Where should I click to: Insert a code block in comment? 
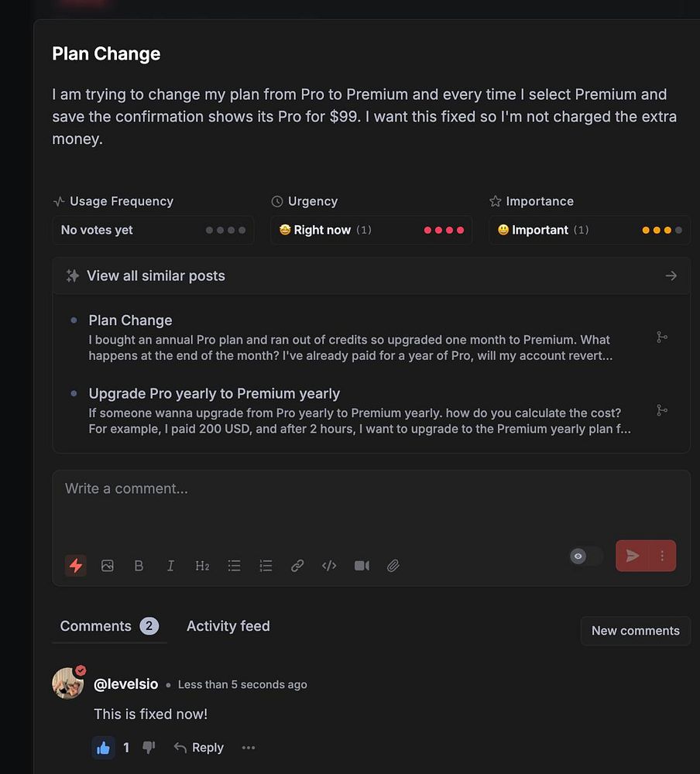(329, 566)
